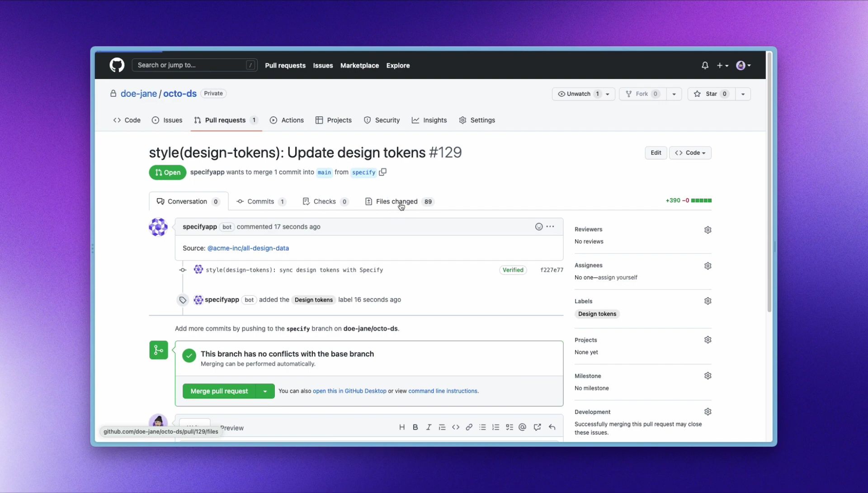The image size is (868, 493).
Task: Click Merge pull request button
Action: [219, 391]
